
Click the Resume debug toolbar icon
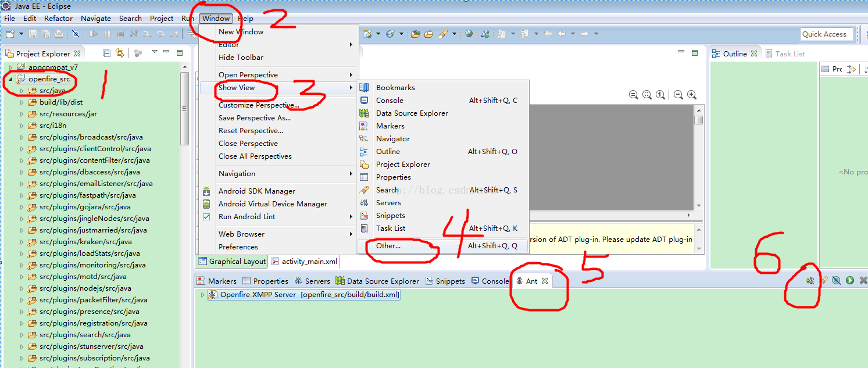coord(94,34)
